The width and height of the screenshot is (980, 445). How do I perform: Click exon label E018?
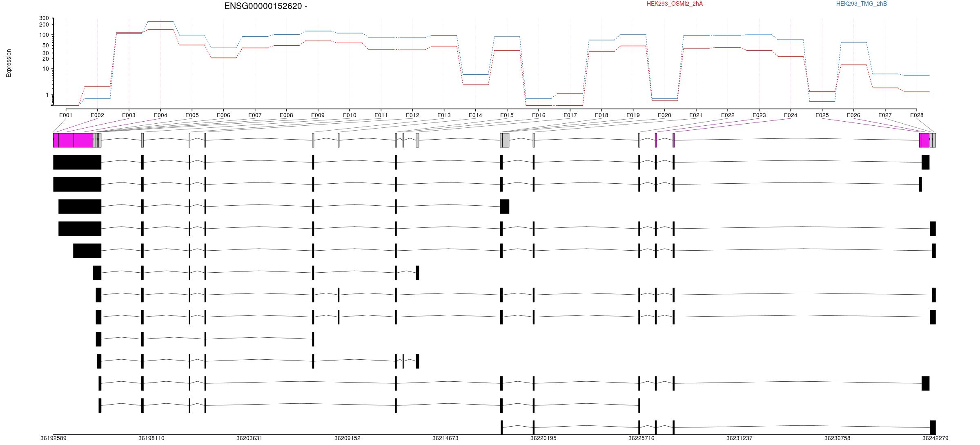coord(601,115)
